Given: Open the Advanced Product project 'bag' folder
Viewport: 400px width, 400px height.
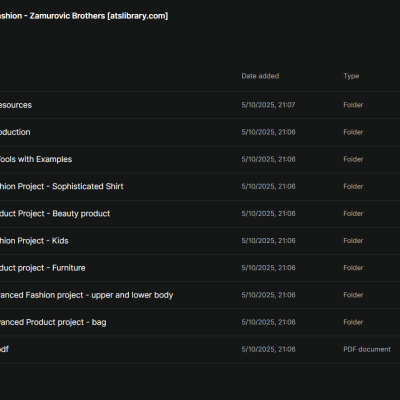Looking at the screenshot, I should click(x=53, y=322).
